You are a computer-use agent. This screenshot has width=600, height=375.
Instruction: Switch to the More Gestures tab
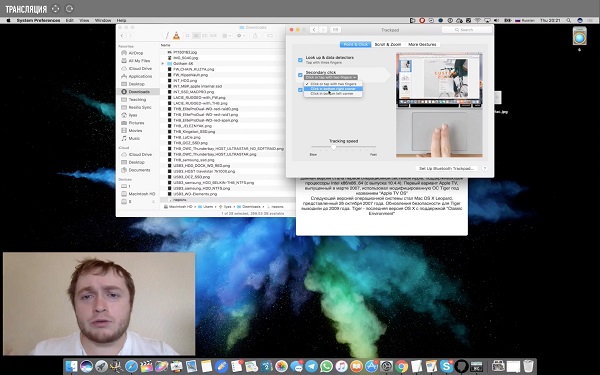[x=422, y=44]
